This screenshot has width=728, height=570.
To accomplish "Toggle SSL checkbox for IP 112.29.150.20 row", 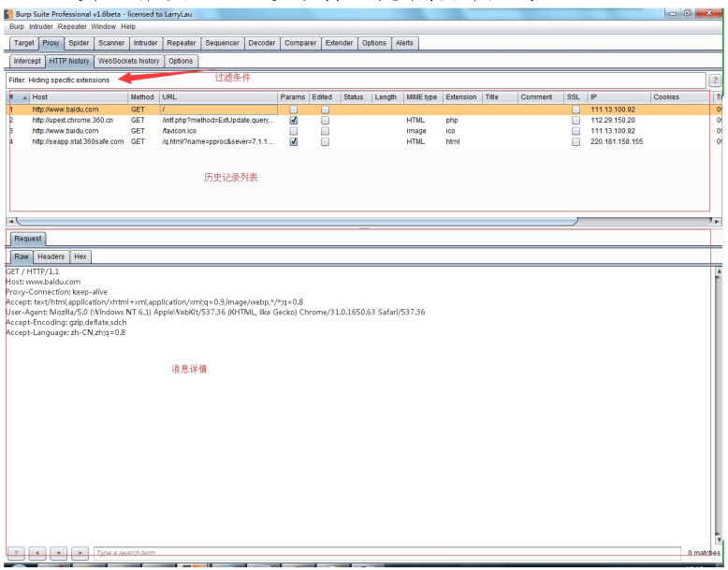I will click(x=575, y=121).
